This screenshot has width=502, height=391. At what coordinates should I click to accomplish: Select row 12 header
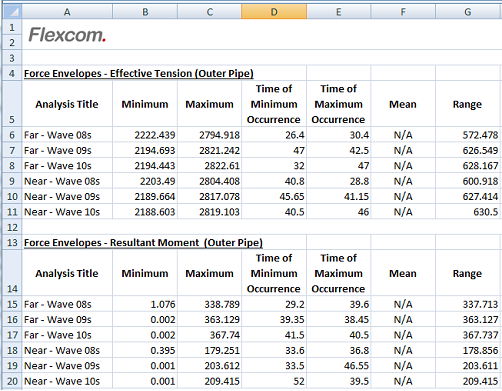[12, 227]
